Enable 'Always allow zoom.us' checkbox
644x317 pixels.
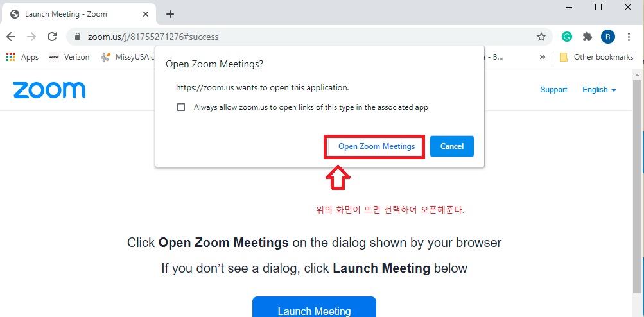(x=181, y=107)
